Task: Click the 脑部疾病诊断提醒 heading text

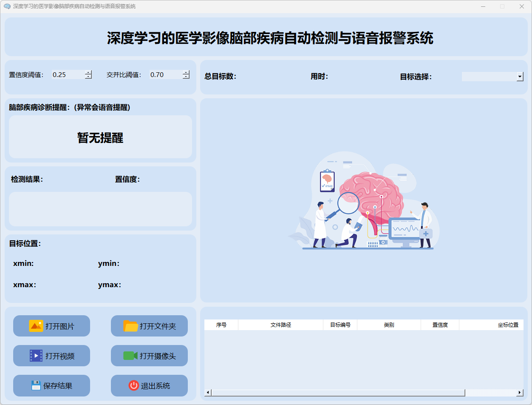Action: point(70,108)
